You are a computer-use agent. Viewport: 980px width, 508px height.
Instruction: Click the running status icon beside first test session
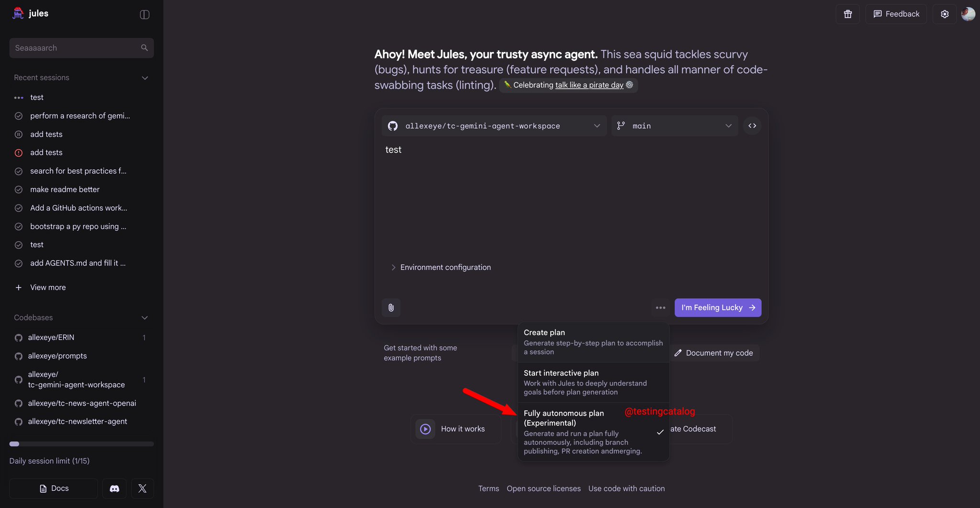click(19, 98)
